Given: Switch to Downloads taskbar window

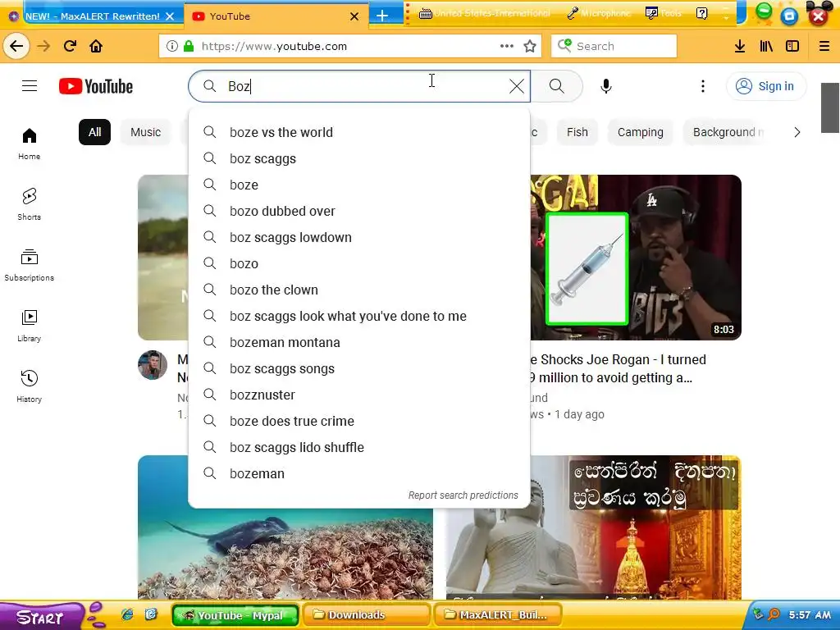Looking at the screenshot, I should pos(367,615).
